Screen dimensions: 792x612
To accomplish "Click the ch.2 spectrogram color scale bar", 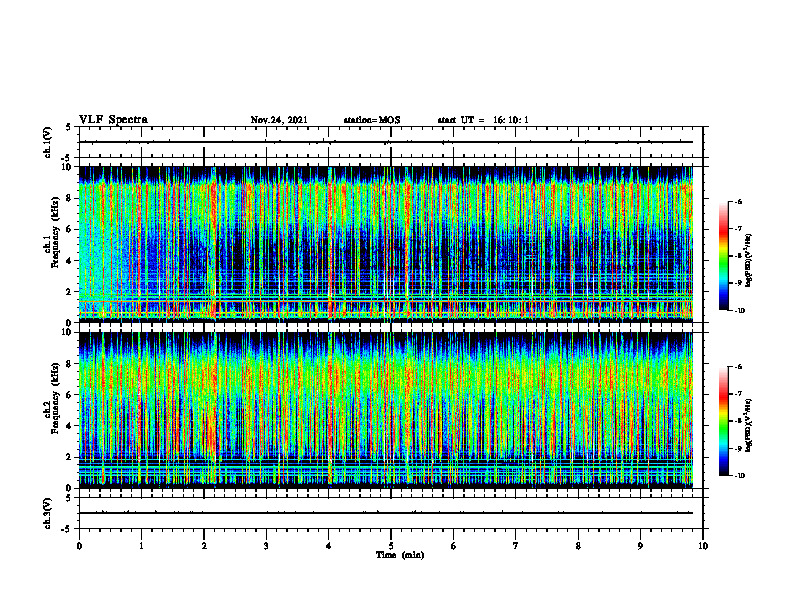I will click(x=723, y=421).
